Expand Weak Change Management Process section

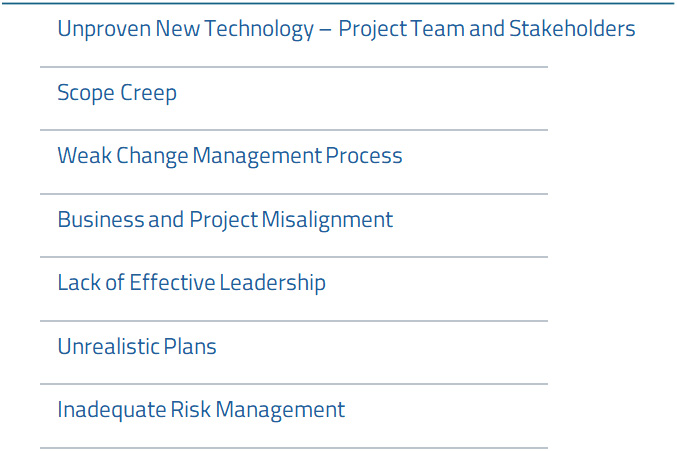point(294,162)
